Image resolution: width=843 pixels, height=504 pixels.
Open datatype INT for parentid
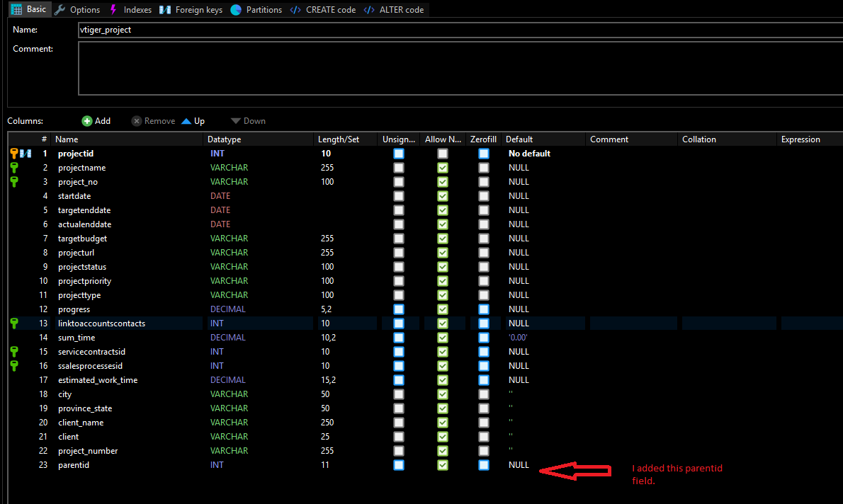(217, 465)
